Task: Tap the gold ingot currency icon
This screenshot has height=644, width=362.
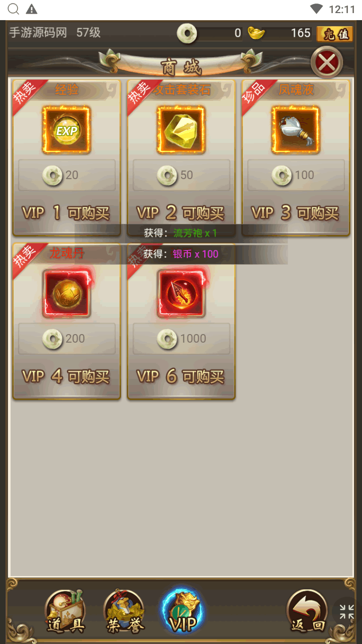Action: [256, 33]
